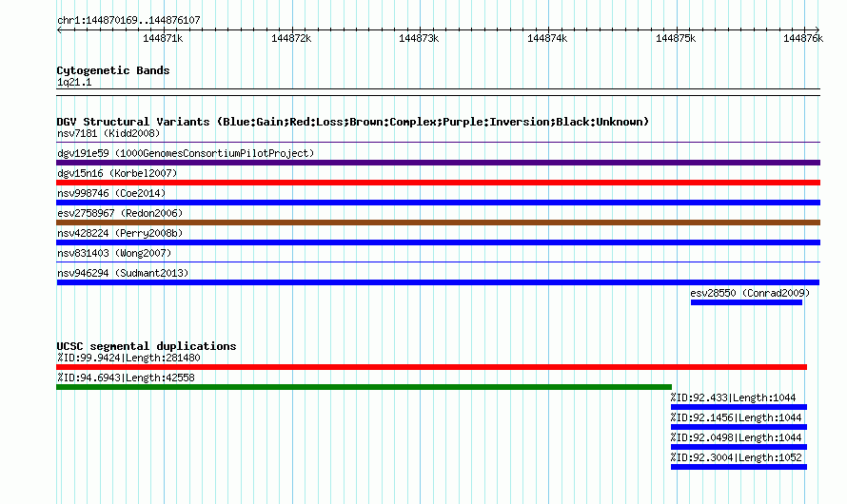
Task: Open variant dgv191e59 (1000GenomesConsortiumPilotProject) label
Action: pyautogui.click(x=186, y=153)
